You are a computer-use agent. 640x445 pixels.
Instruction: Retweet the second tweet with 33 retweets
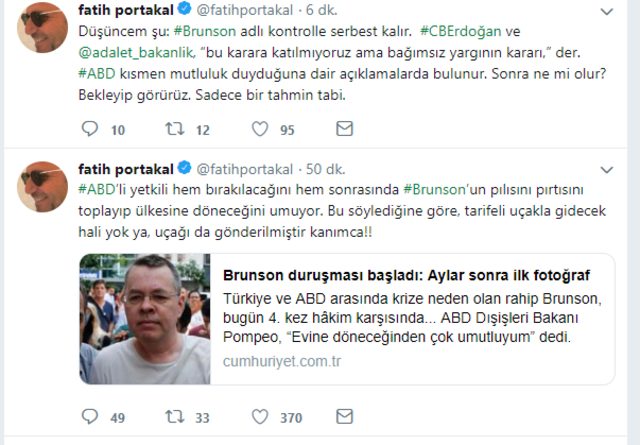[x=175, y=416]
